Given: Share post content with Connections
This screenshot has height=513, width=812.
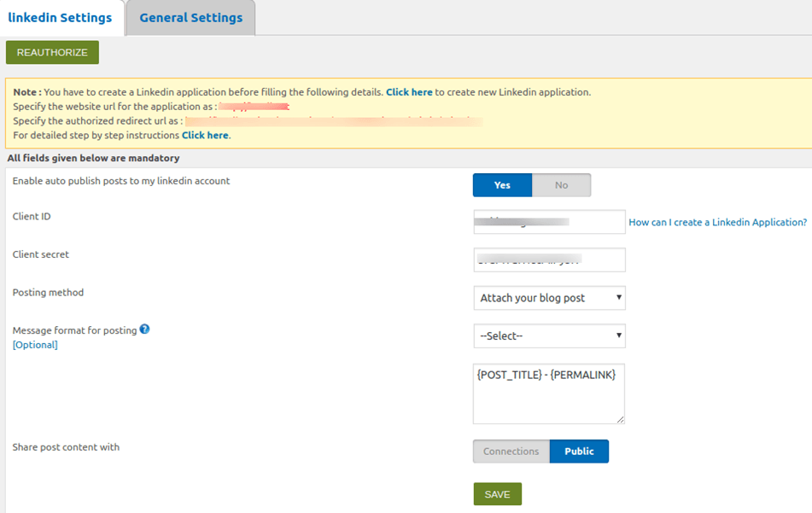Looking at the screenshot, I should (511, 451).
